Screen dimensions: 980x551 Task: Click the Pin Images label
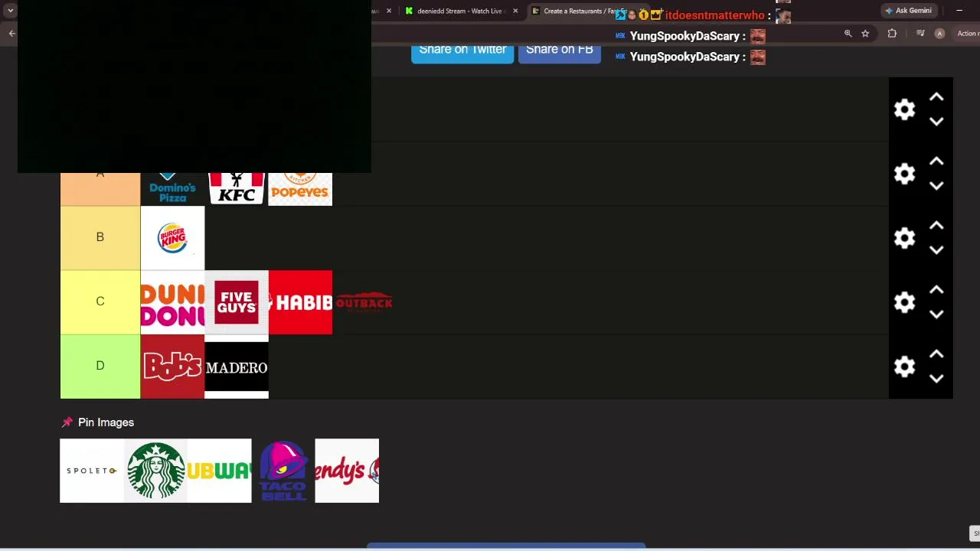(106, 422)
